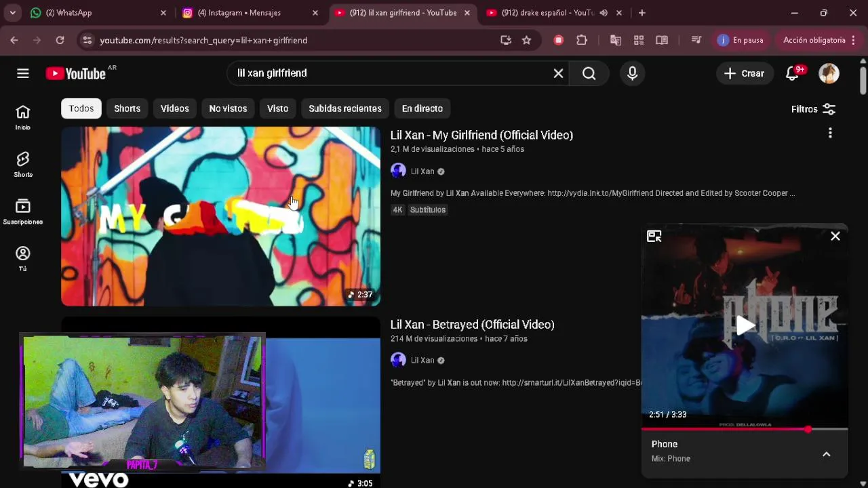The image size is (868, 488).
Task: Open Lil Xan channel under Betrayed
Action: click(x=422, y=361)
